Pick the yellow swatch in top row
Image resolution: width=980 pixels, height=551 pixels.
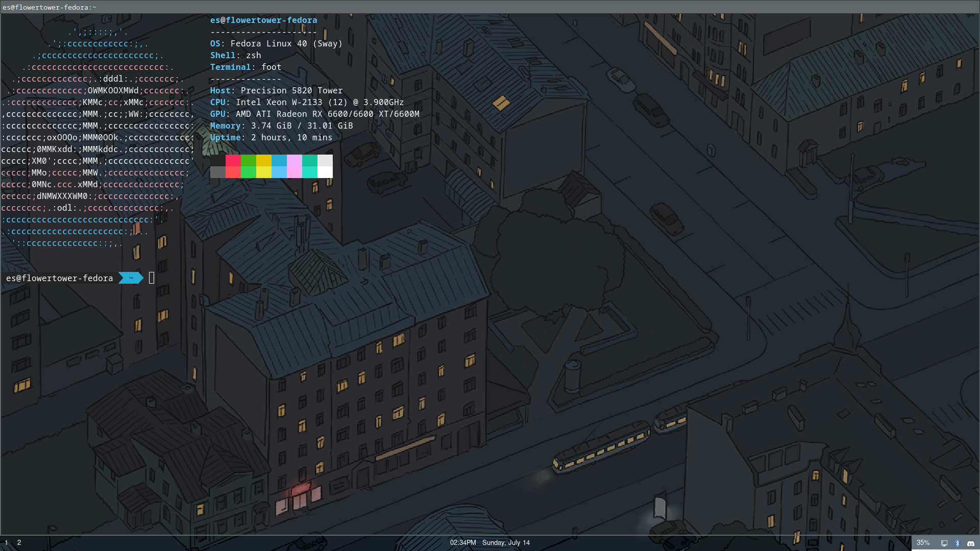(264, 160)
